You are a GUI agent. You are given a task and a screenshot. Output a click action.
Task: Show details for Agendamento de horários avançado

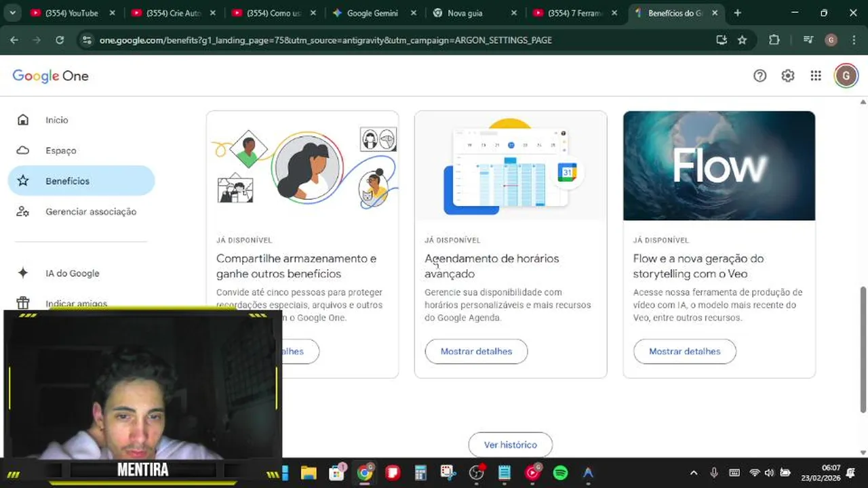click(476, 351)
